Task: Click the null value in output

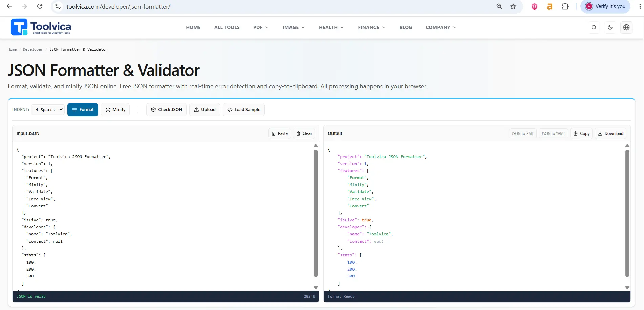Action: coord(379,241)
